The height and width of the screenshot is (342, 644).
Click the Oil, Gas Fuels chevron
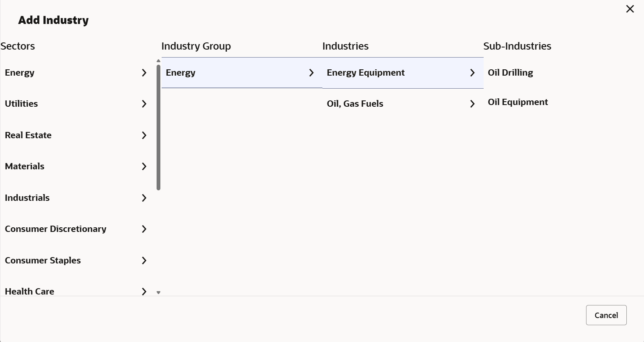(472, 104)
